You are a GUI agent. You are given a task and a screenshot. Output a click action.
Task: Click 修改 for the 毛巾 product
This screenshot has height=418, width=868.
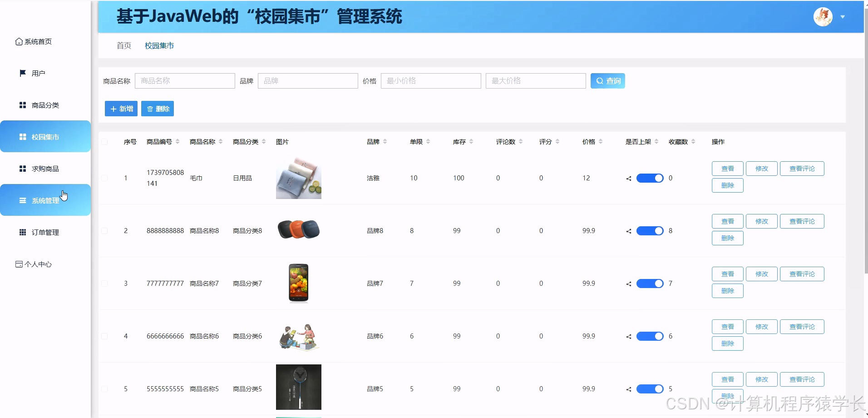coord(761,168)
